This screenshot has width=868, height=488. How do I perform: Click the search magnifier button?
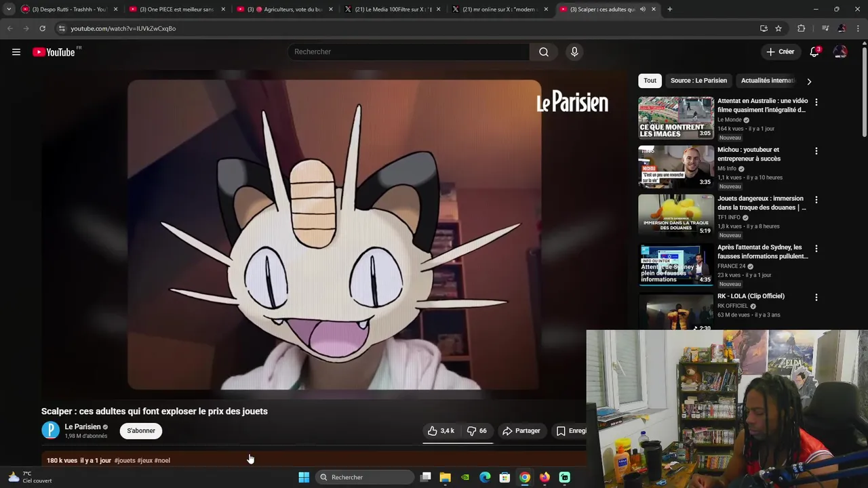pos(544,52)
